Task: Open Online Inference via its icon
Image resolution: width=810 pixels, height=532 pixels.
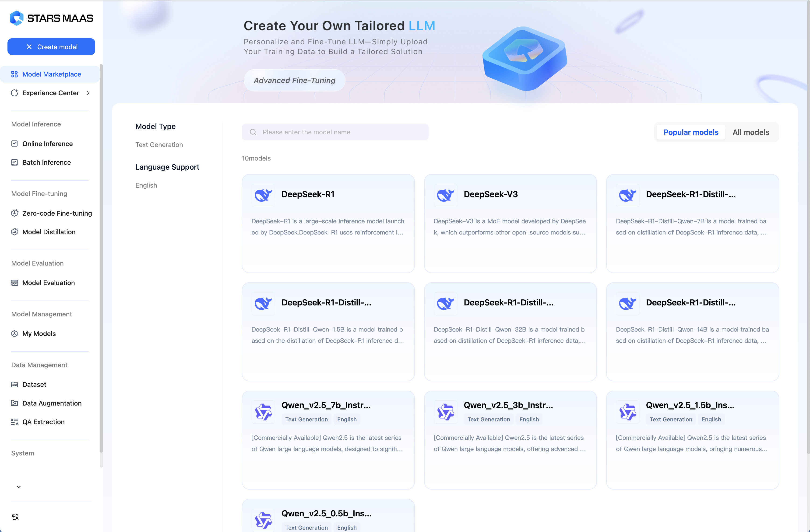Action: tap(14, 143)
